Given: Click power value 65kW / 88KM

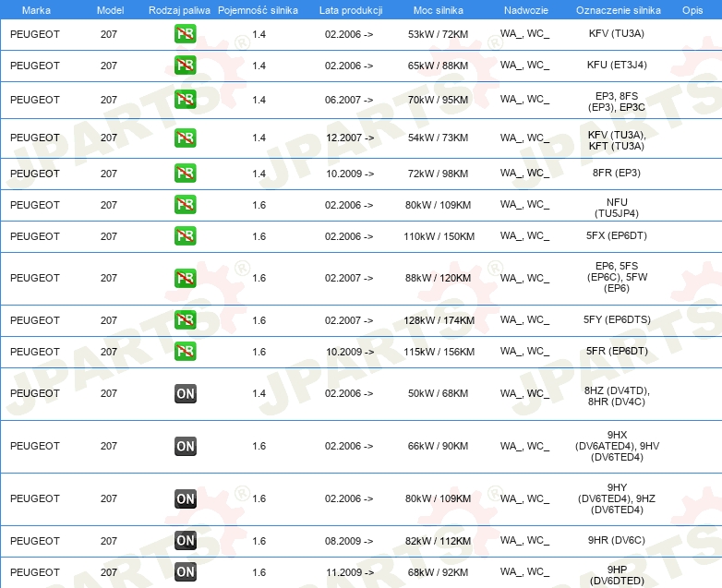Looking at the screenshot, I should coord(438,66).
